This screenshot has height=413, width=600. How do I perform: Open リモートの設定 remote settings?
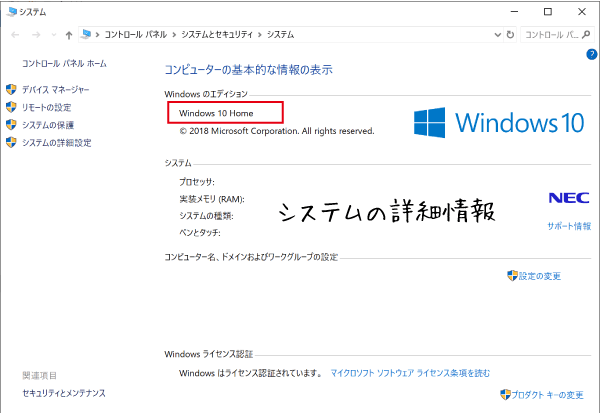point(47,108)
